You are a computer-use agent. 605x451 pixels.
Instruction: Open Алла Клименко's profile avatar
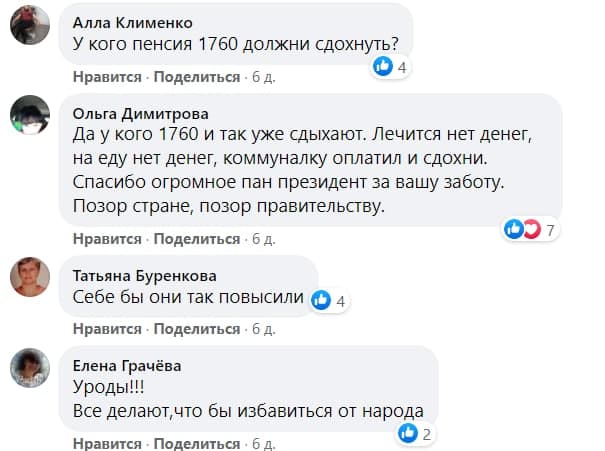tap(30, 26)
